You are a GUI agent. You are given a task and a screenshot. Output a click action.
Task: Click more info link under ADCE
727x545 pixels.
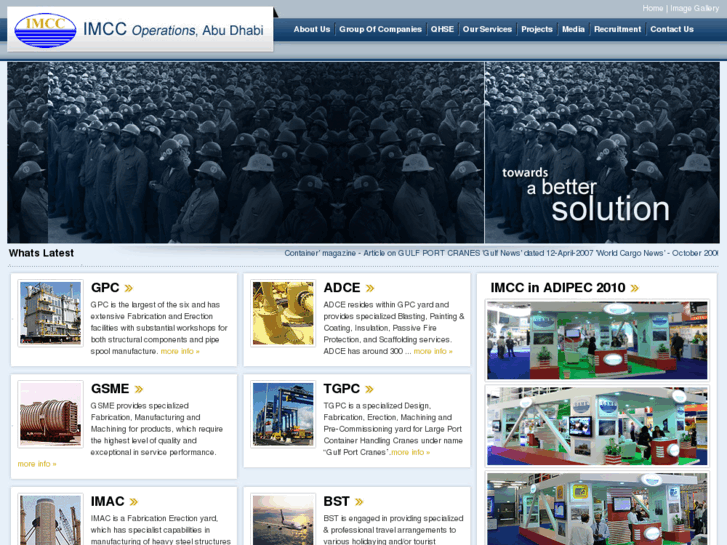click(x=433, y=351)
